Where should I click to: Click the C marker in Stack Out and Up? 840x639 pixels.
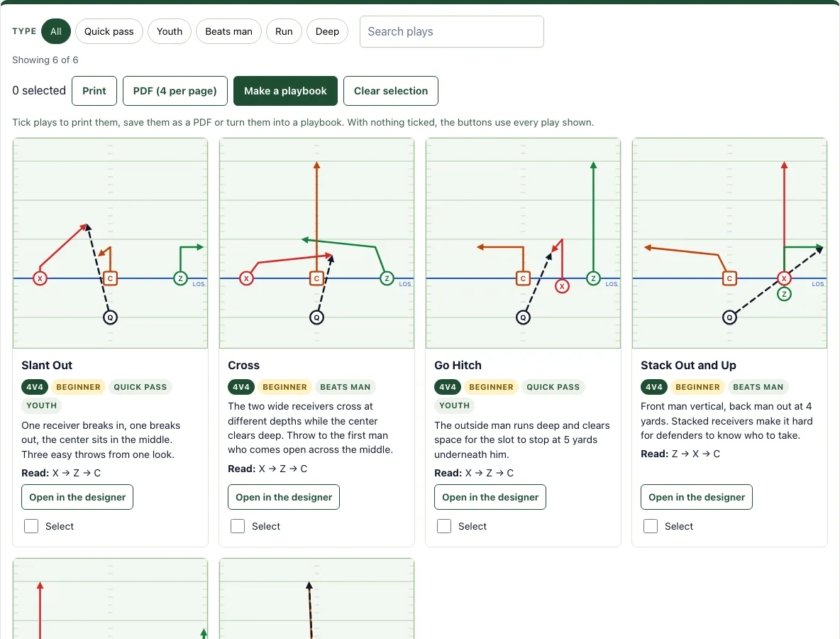click(x=729, y=278)
